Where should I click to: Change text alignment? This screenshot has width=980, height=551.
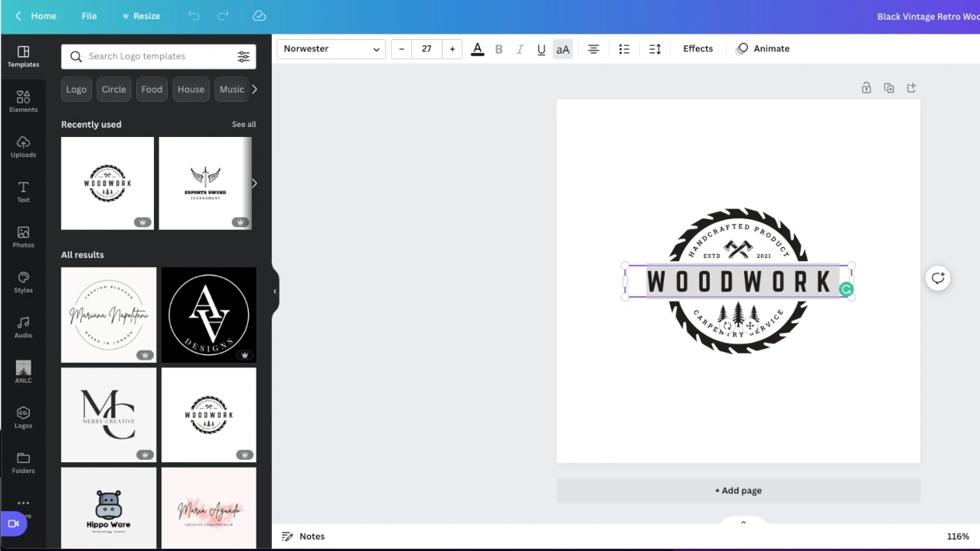click(x=593, y=49)
